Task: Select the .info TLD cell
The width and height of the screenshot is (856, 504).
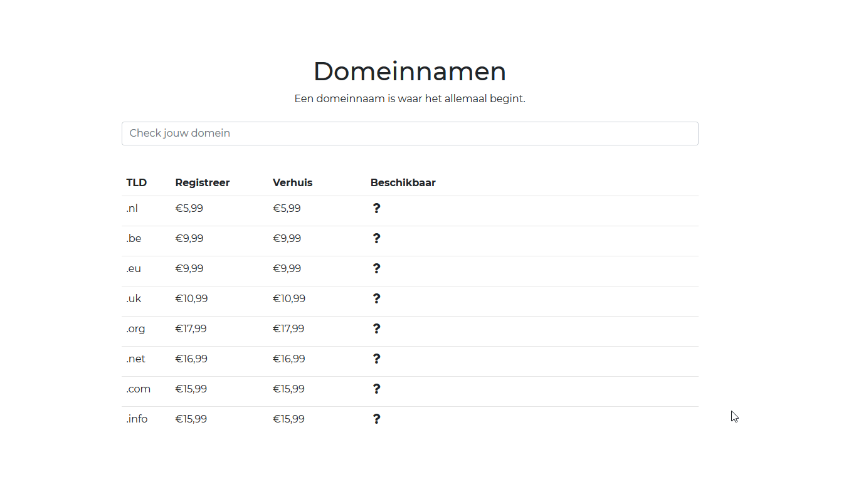Action: click(x=137, y=419)
